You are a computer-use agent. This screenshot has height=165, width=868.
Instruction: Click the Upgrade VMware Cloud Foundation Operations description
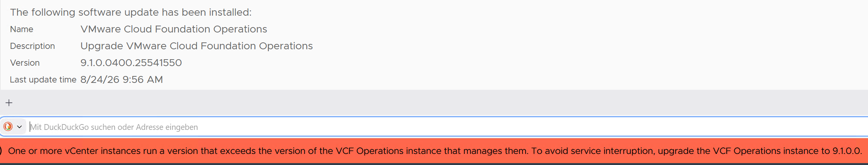click(x=197, y=46)
